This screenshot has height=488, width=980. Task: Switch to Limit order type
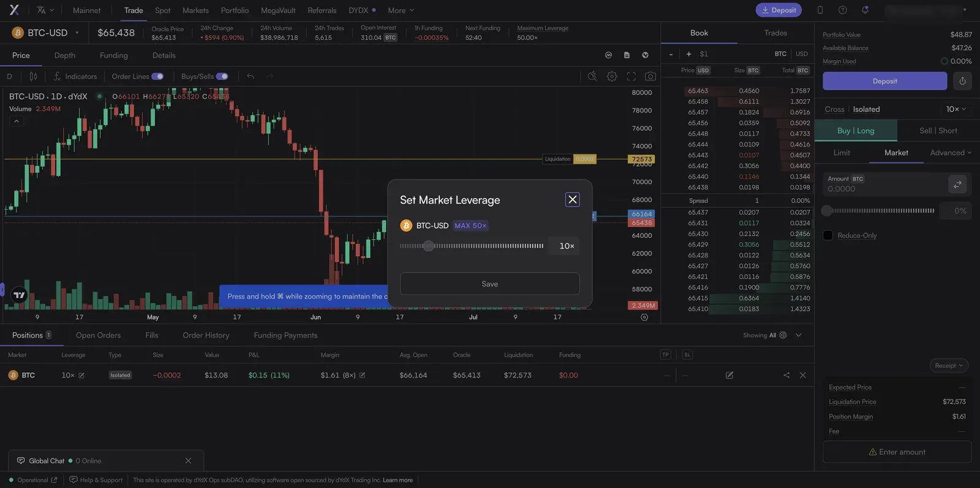(x=842, y=153)
